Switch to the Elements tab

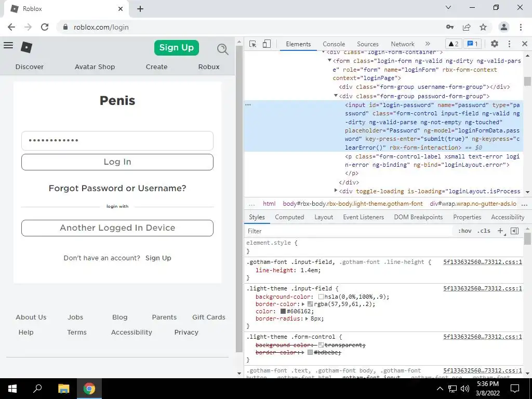click(x=298, y=44)
